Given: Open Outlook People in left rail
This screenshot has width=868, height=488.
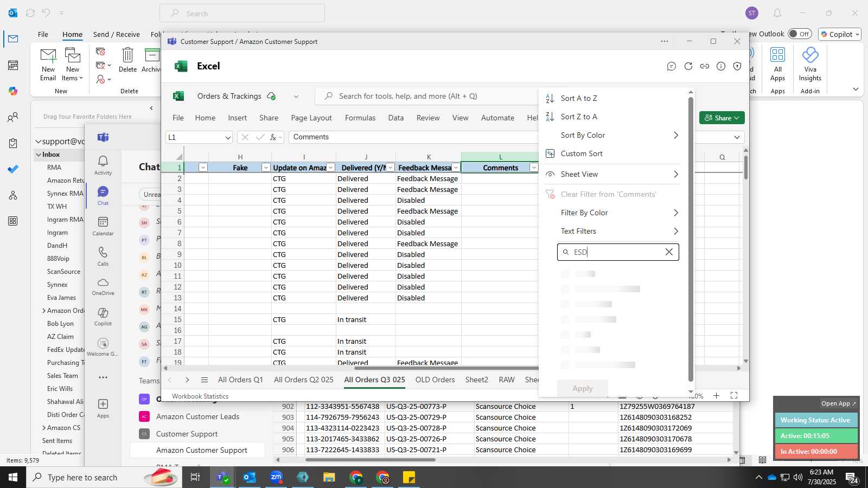Looking at the screenshot, I should 13,117.
